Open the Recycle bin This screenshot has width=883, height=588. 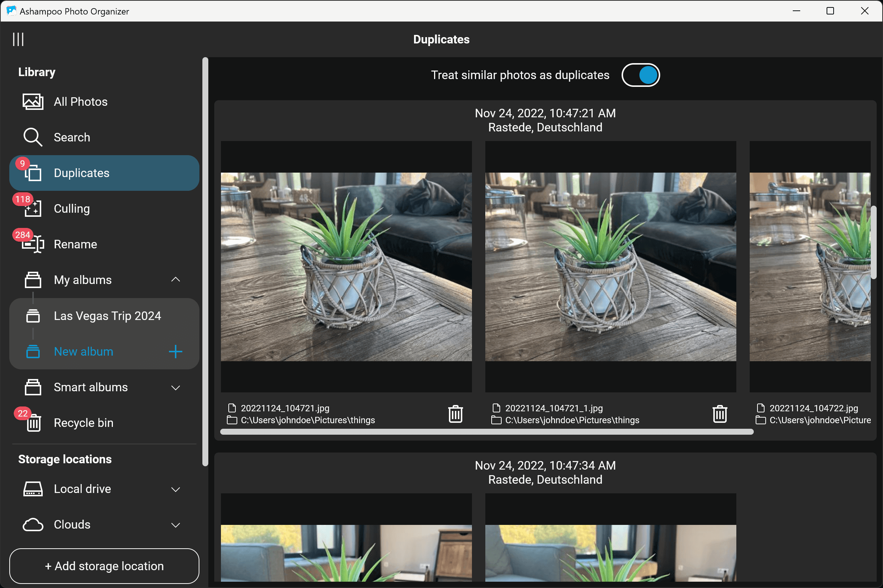point(83,422)
